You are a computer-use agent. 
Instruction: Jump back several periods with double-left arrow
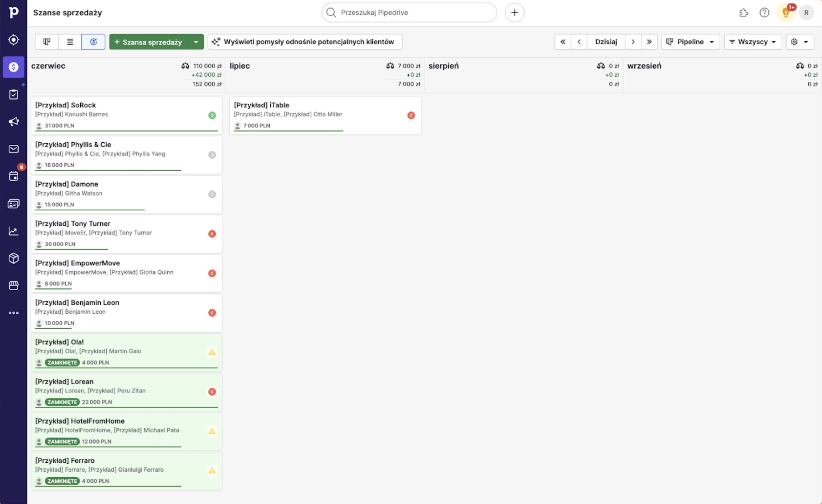click(x=563, y=42)
